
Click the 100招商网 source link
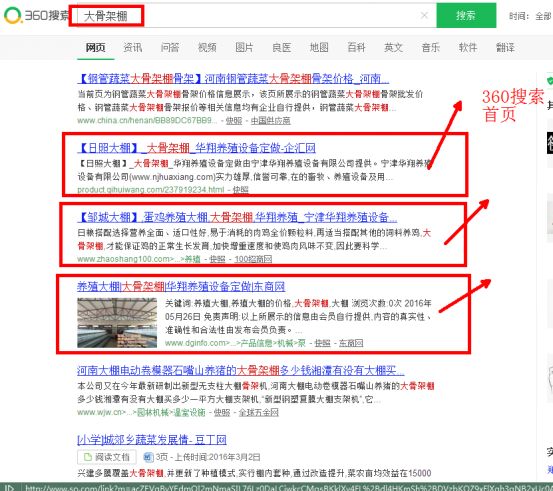click(x=253, y=259)
